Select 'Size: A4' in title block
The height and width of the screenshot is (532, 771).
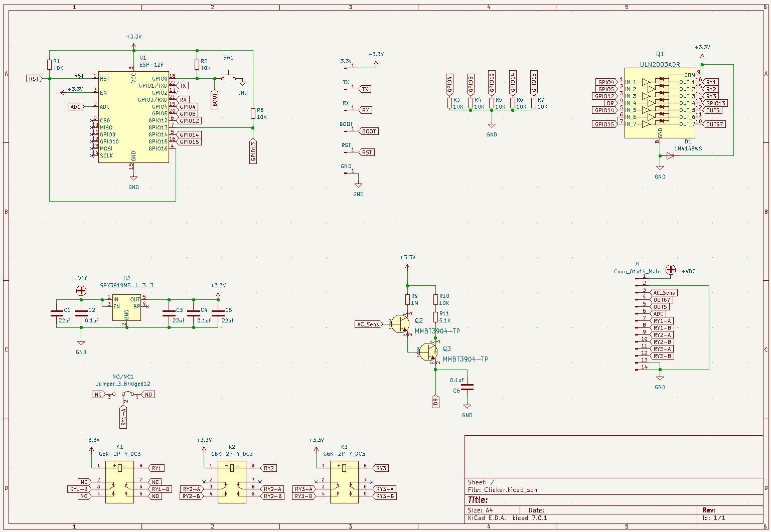pos(481,510)
